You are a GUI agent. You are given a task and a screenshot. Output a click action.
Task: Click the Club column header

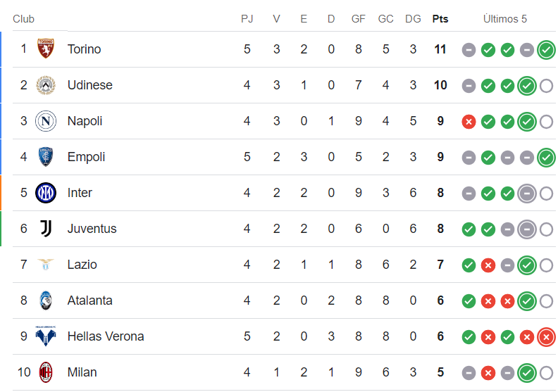click(x=23, y=19)
